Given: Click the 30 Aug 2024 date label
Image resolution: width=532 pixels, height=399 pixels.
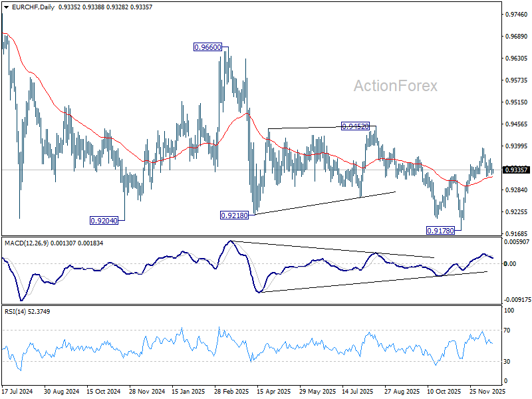Looking at the screenshot, I should (61, 392).
